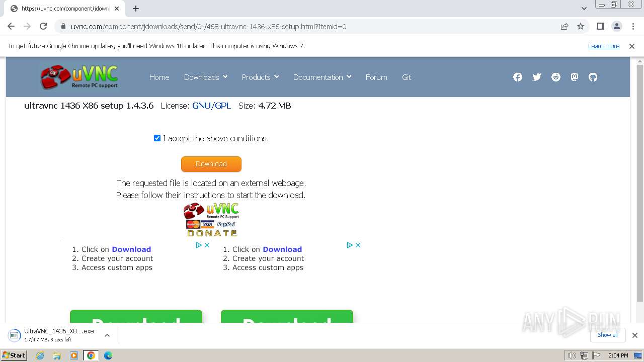Click Download link in right ad

click(x=282, y=249)
